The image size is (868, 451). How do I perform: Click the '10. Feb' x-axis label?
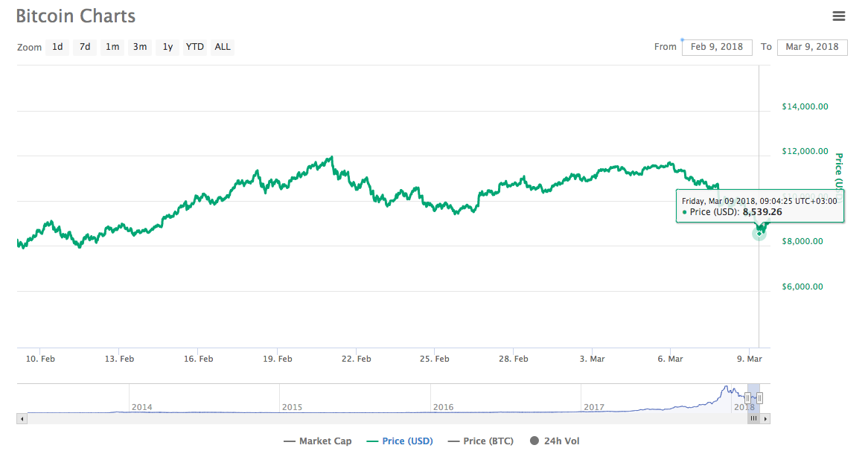pos(40,359)
